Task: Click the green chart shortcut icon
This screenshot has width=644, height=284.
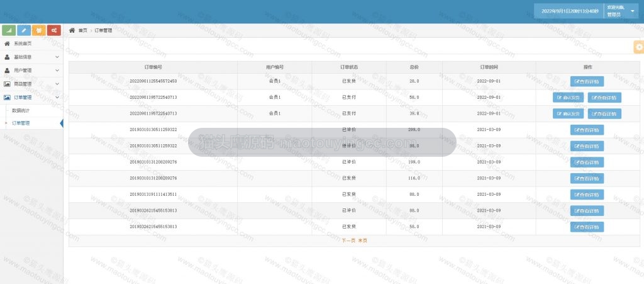Action: pyautogui.click(x=9, y=30)
